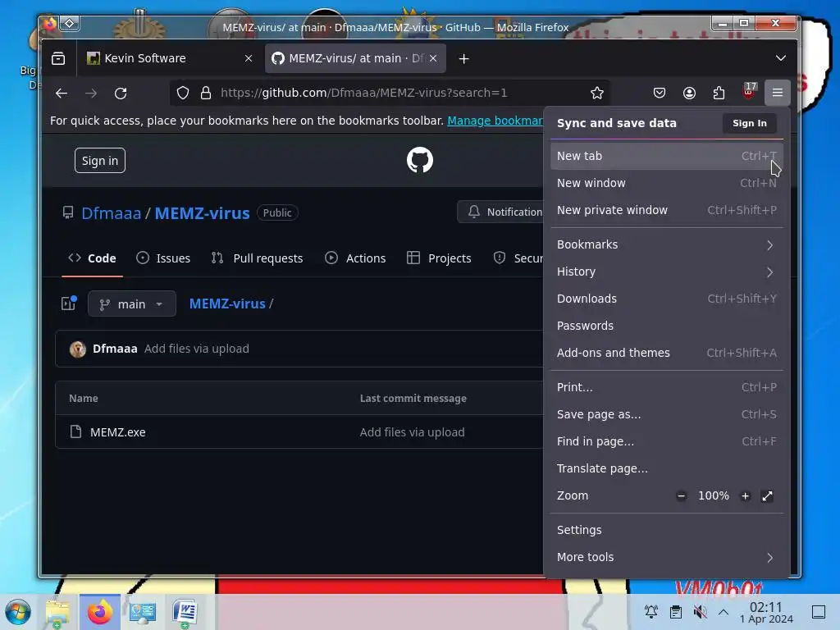Screen dimensions: 840x630
Task: Select Save page as…
Action: [x=666, y=414]
